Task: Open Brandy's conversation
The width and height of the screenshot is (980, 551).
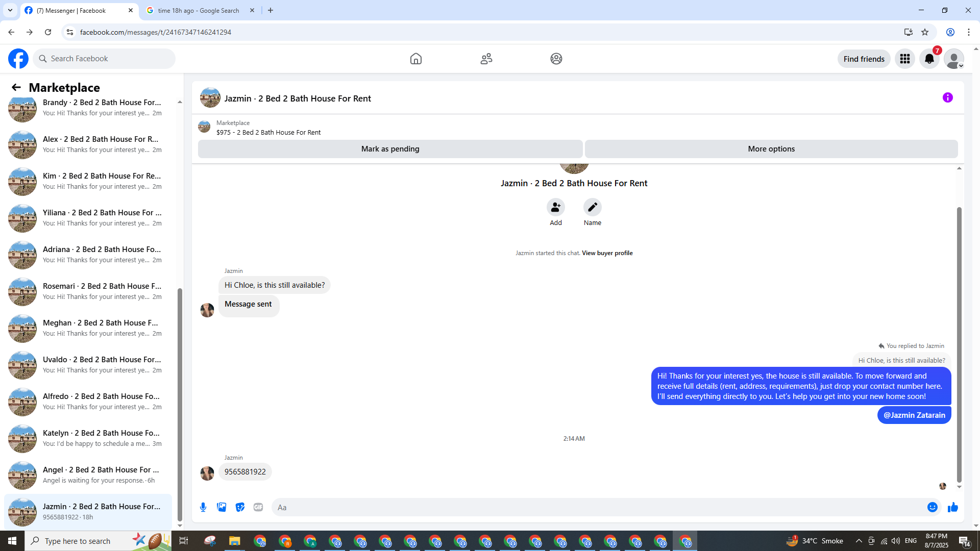Action: [x=88, y=108]
